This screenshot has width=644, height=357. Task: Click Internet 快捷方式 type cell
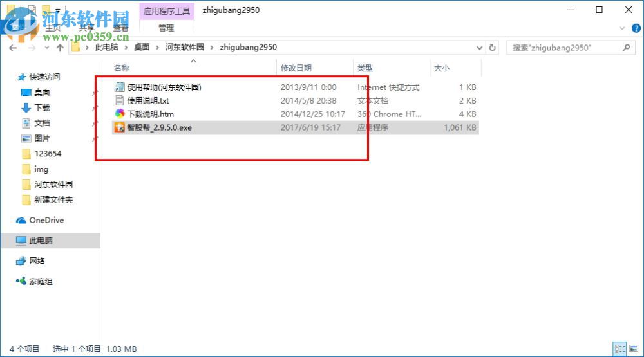point(388,87)
